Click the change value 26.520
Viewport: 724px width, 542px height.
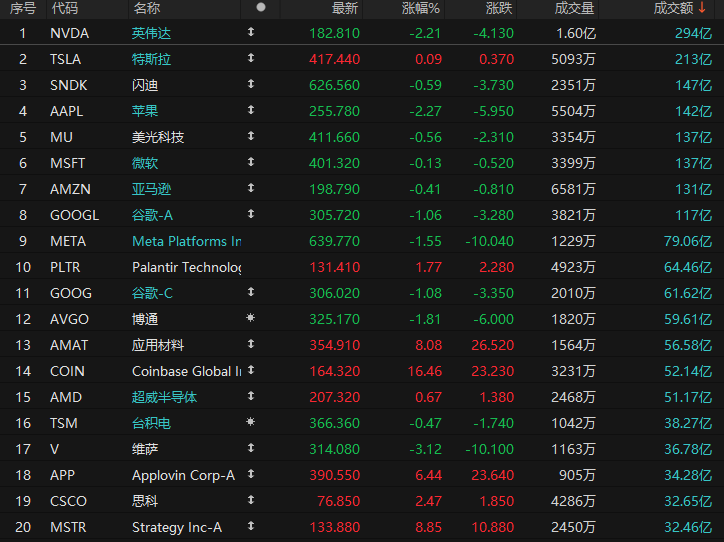click(x=492, y=345)
